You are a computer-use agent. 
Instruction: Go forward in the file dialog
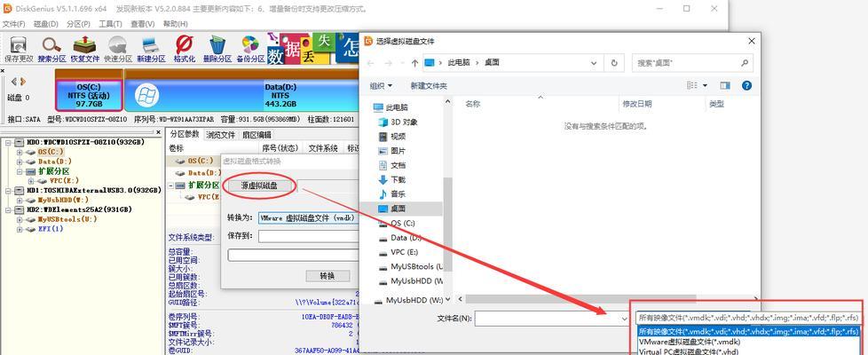click(389, 63)
